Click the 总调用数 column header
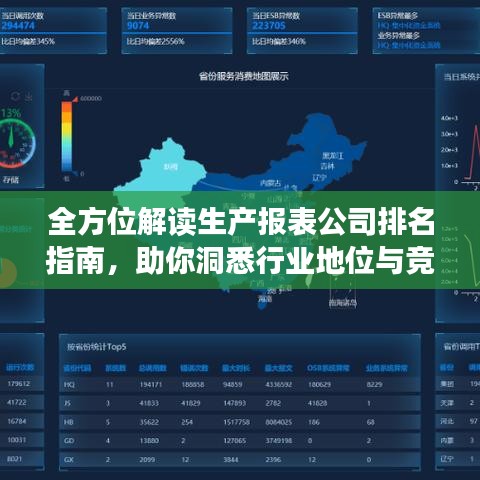The width and height of the screenshot is (480, 480). click(x=153, y=368)
